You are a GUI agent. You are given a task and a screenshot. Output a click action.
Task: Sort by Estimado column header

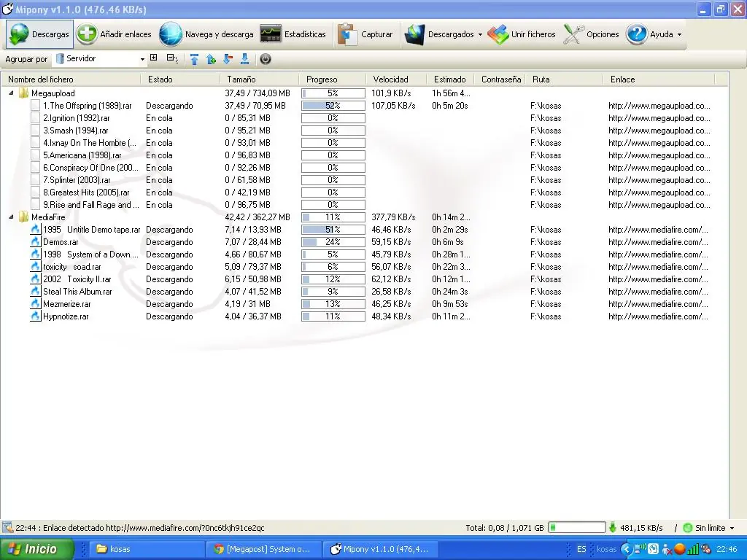[x=450, y=79]
